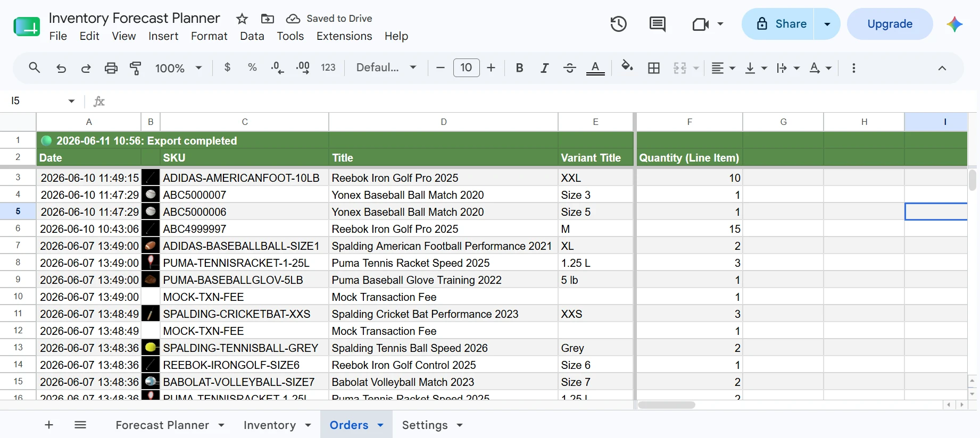This screenshot has height=438, width=980.
Task: Open the Data menu
Action: click(x=252, y=36)
